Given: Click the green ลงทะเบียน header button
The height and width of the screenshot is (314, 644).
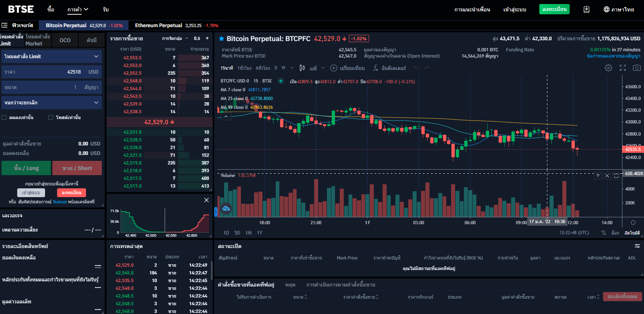Looking at the screenshot, I should tap(554, 9).
